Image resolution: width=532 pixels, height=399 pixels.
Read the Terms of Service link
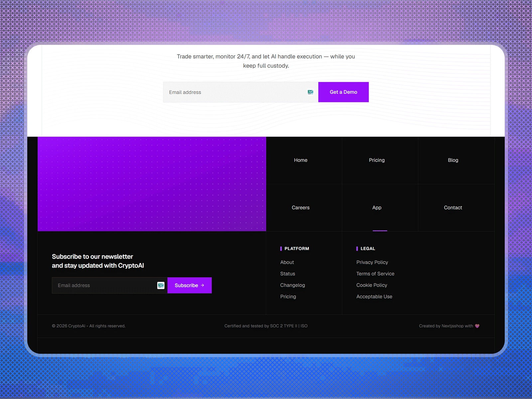(x=375, y=274)
